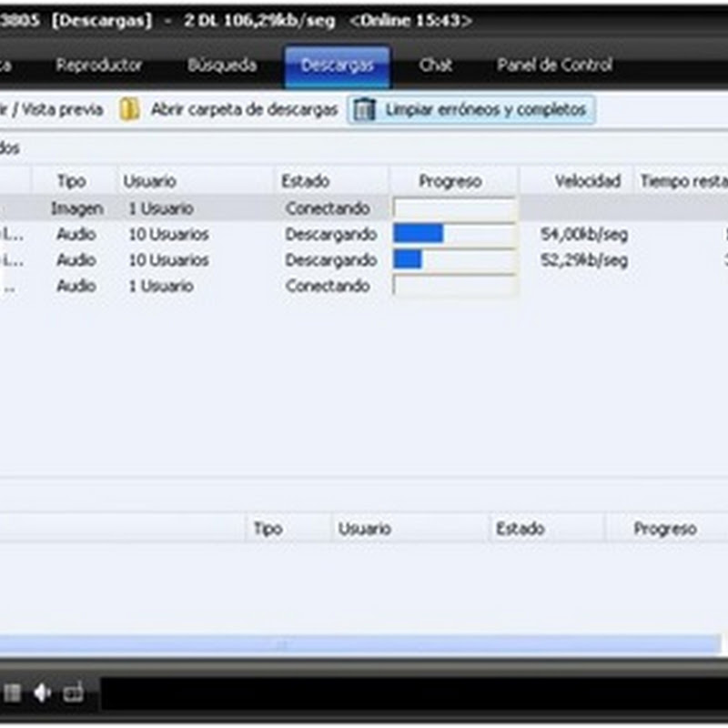Open the Búsqueda tab
The width and height of the screenshot is (728, 728).
click(221, 66)
